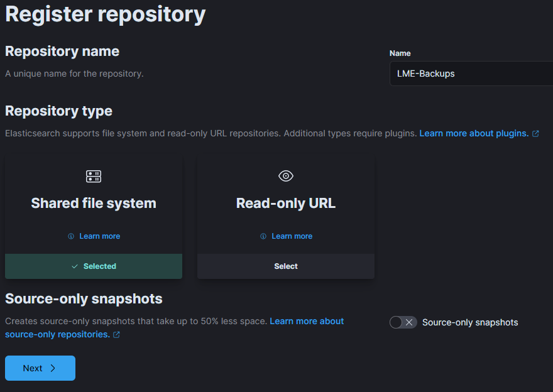Click external link icon after plugins link
The width and height of the screenshot is (553, 392).
click(x=535, y=134)
